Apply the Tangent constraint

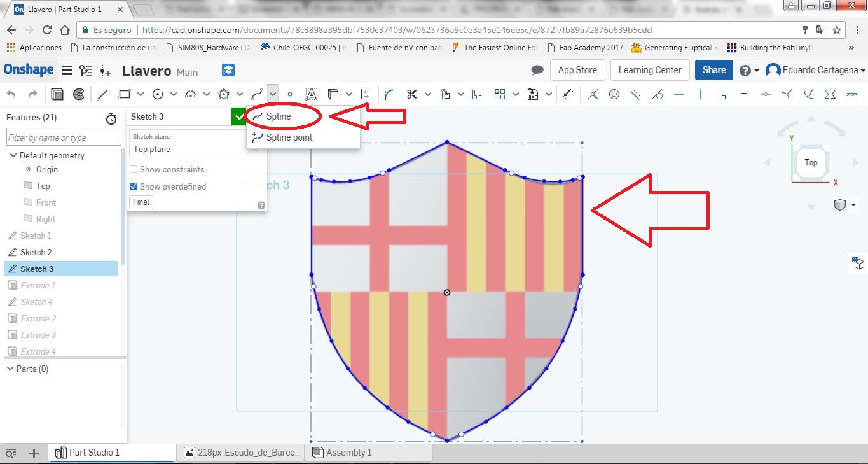(658, 94)
